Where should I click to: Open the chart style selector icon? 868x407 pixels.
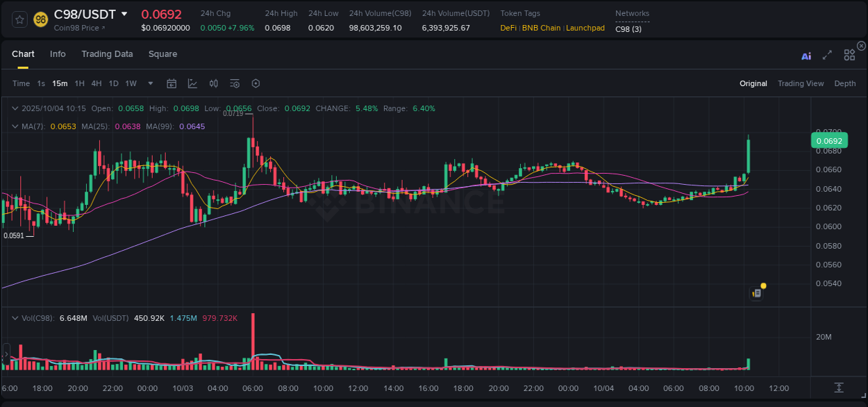tap(192, 83)
